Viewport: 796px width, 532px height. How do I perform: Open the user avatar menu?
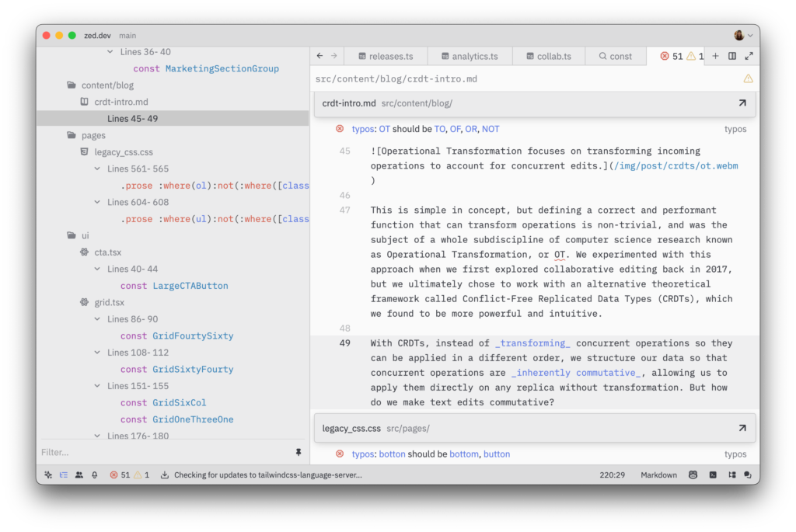point(743,35)
